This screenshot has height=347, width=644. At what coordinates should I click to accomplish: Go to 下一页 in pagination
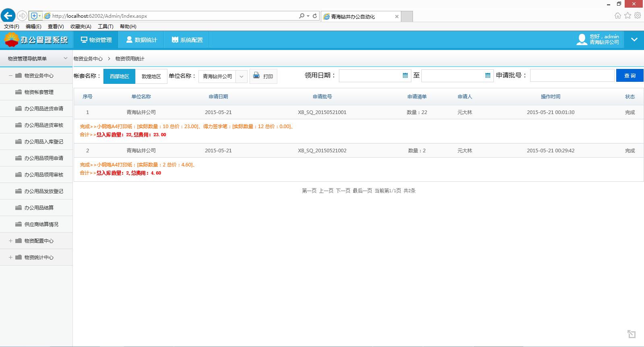coord(343,191)
